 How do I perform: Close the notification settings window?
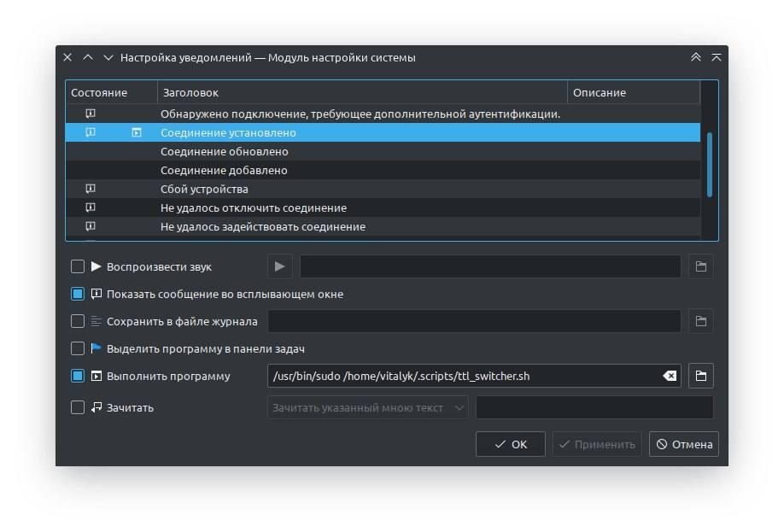[x=67, y=57]
